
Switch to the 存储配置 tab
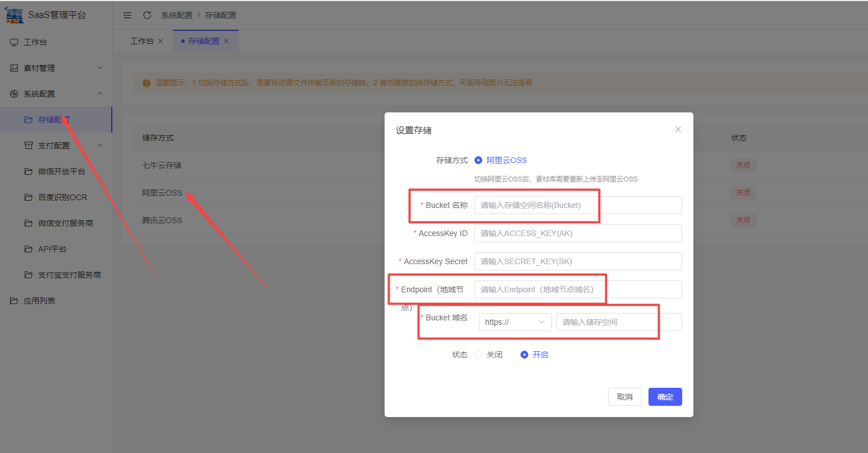pos(204,41)
